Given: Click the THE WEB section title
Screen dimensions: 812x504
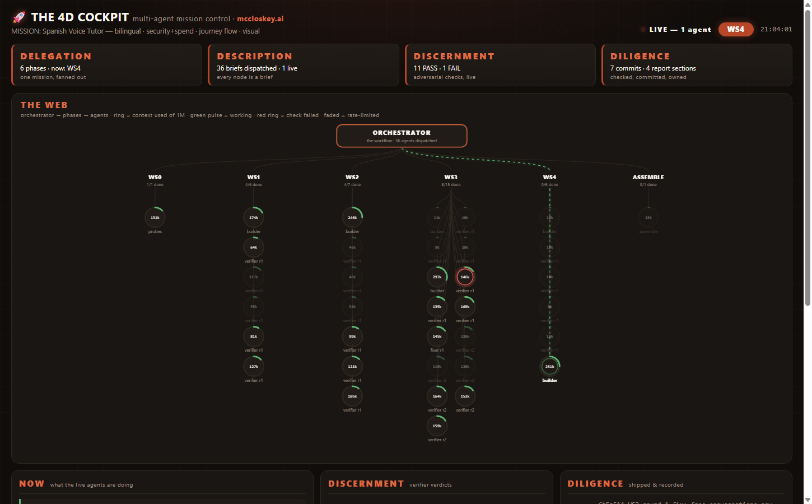Looking at the screenshot, I should tap(44, 105).
